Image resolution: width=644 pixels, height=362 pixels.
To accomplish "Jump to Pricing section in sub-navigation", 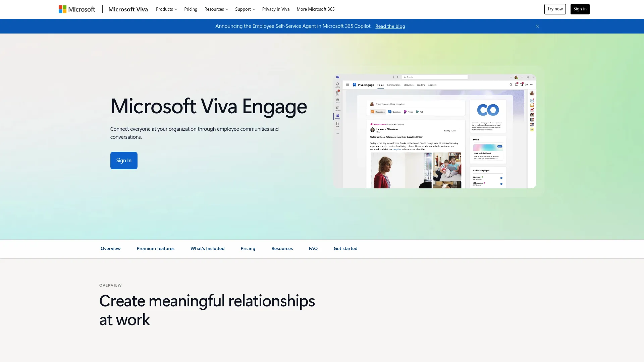I will [248, 248].
